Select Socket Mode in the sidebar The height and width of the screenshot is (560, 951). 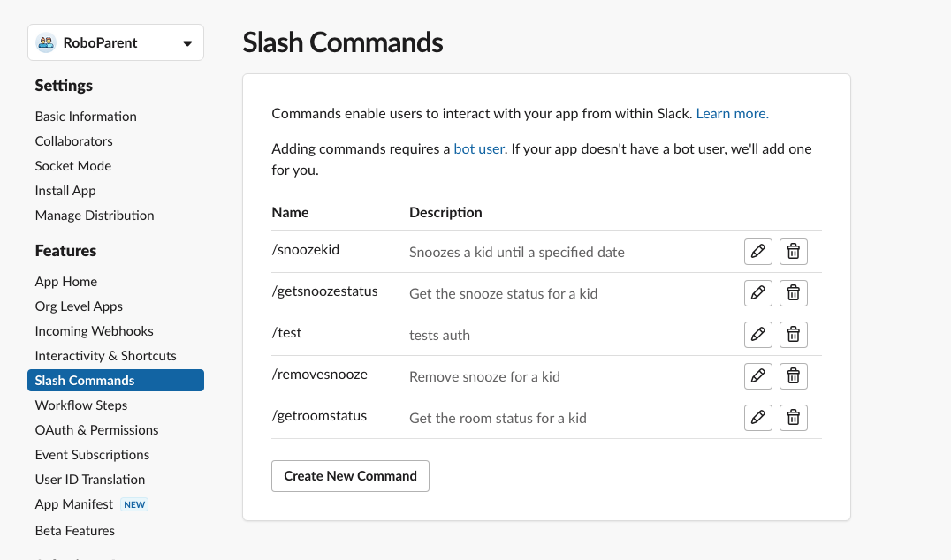(72, 165)
